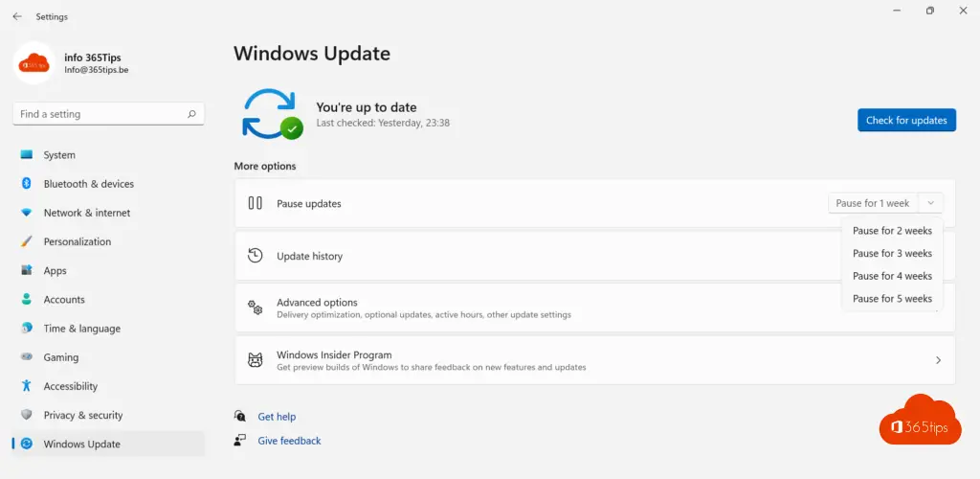Click the Delivery optimization description text
This screenshot has height=479, width=980.
tap(424, 314)
